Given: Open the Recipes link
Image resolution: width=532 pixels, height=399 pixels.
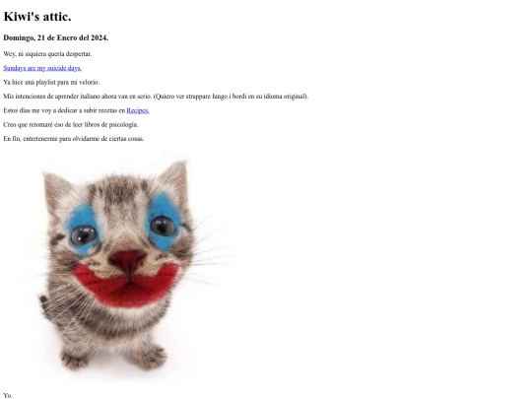Looking at the screenshot, I should (138, 110).
